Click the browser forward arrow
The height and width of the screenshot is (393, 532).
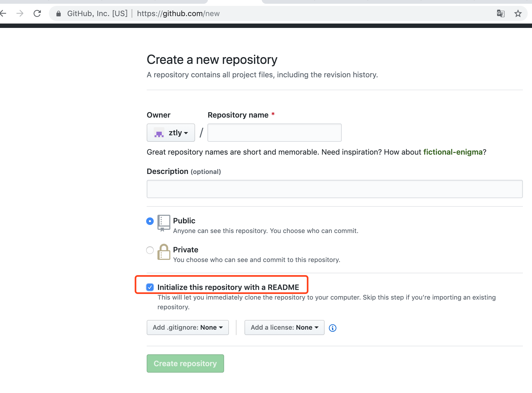(x=20, y=13)
